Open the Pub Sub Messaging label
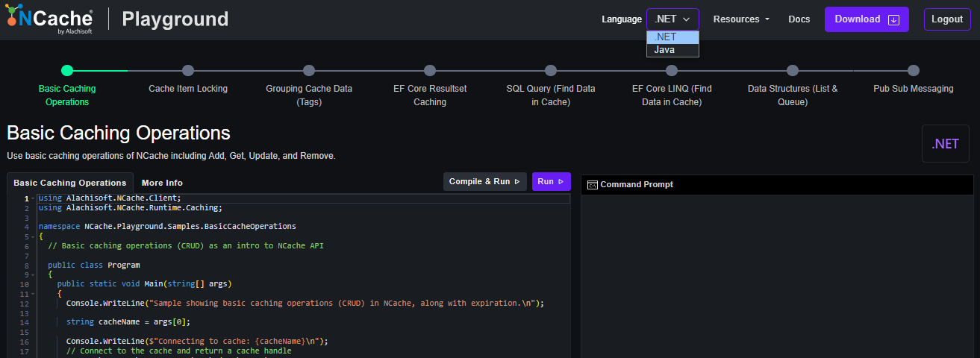 (914, 89)
